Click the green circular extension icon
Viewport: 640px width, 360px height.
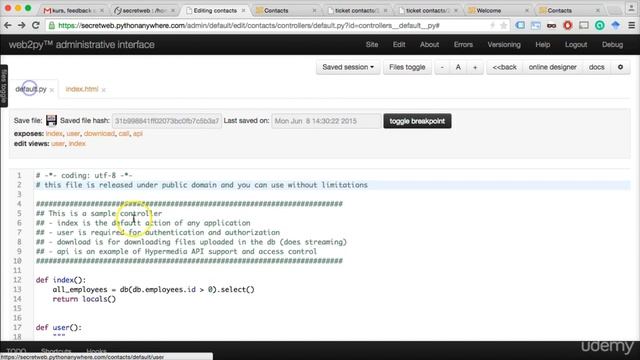(x=600, y=25)
